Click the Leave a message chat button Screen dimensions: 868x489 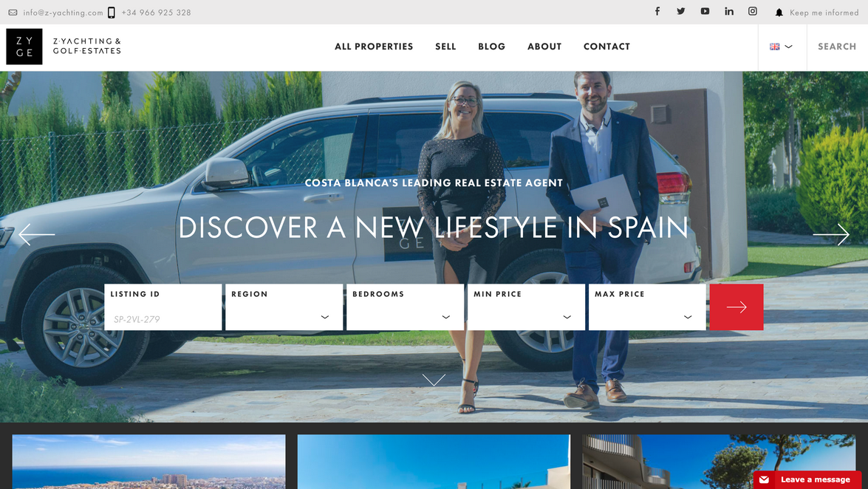pyautogui.click(x=807, y=479)
